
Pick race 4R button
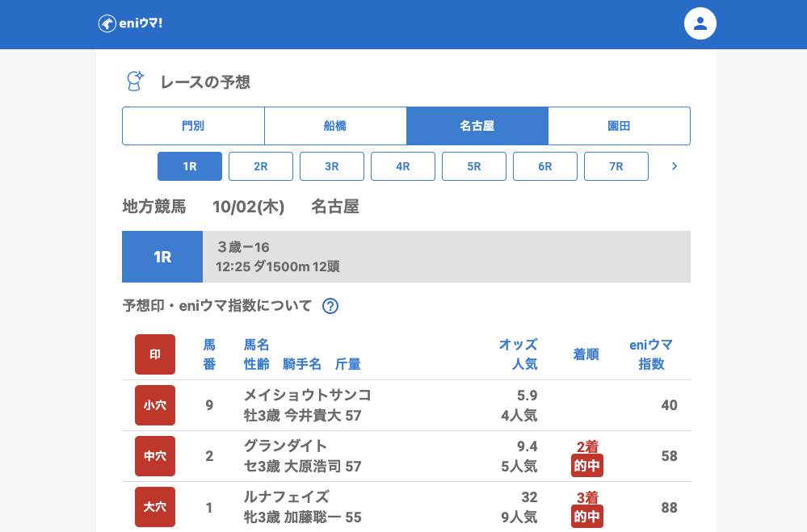(403, 166)
